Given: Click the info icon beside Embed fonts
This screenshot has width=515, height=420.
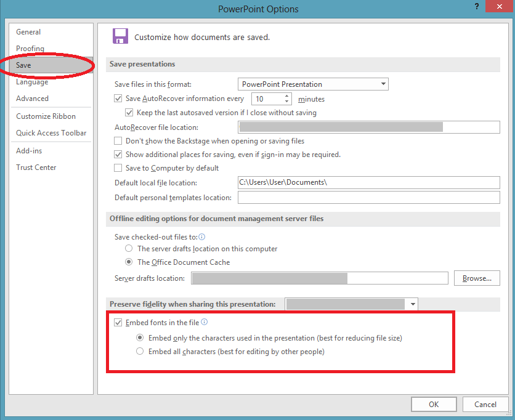Looking at the screenshot, I should pyautogui.click(x=205, y=322).
